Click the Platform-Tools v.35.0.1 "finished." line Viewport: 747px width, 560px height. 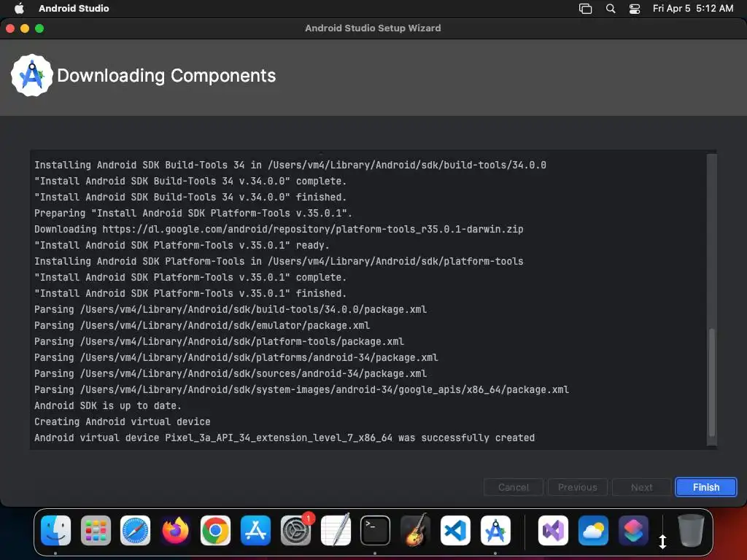tap(190, 293)
